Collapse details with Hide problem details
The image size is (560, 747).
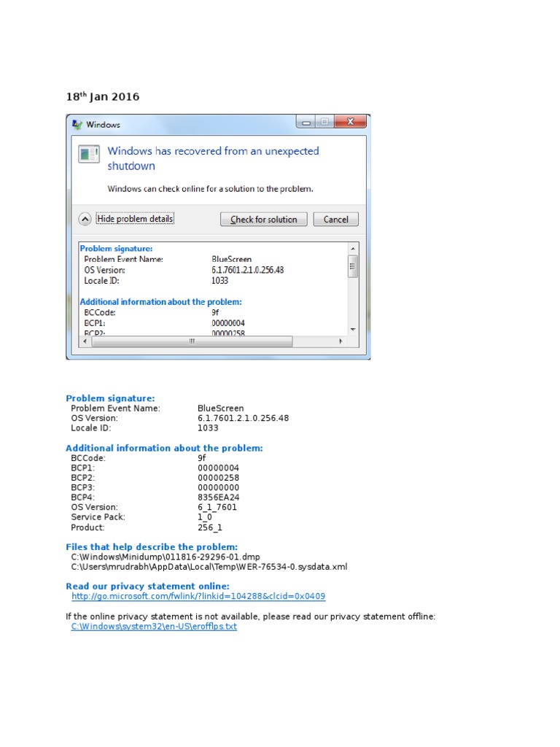(x=135, y=219)
